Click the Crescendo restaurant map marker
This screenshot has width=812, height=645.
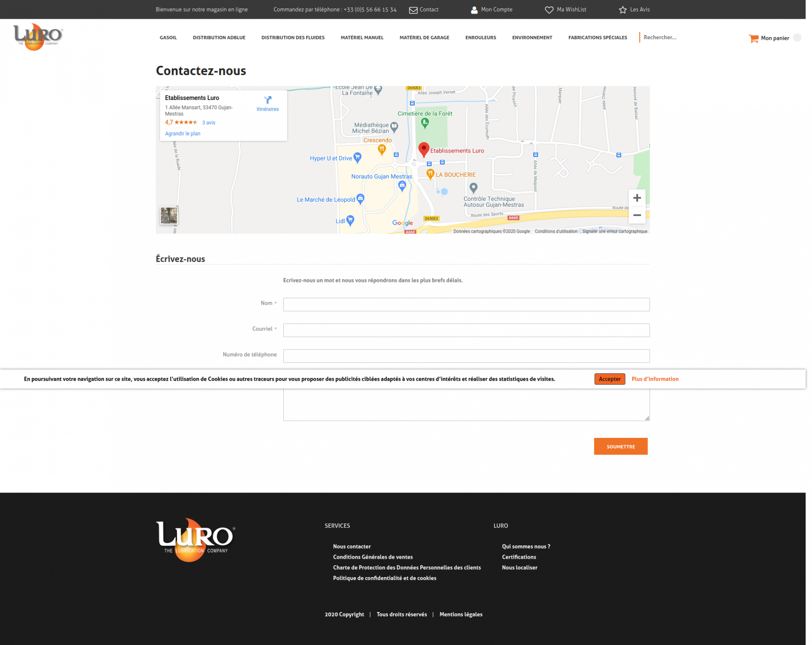click(382, 150)
